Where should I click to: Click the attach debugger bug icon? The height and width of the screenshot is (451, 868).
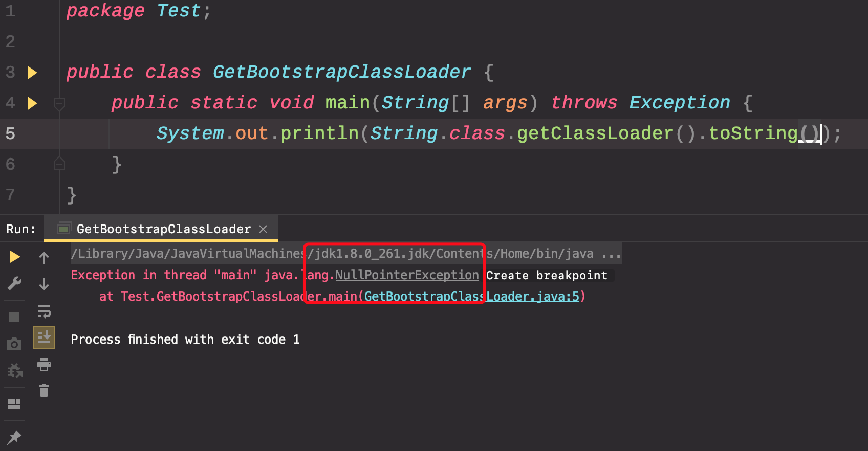(x=15, y=370)
